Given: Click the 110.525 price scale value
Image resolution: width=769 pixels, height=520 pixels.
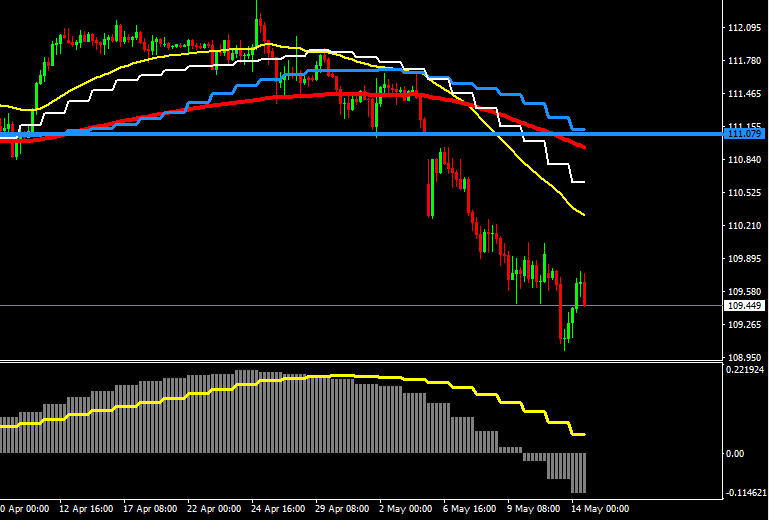Looking at the screenshot, I should [x=744, y=193].
